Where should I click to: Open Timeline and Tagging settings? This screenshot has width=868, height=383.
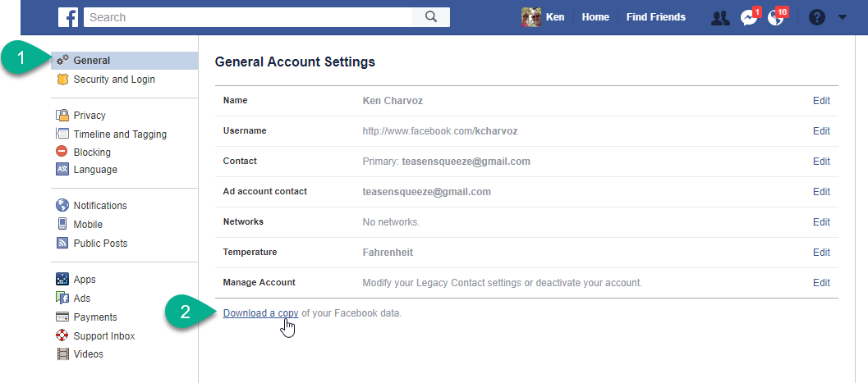click(x=120, y=134)
